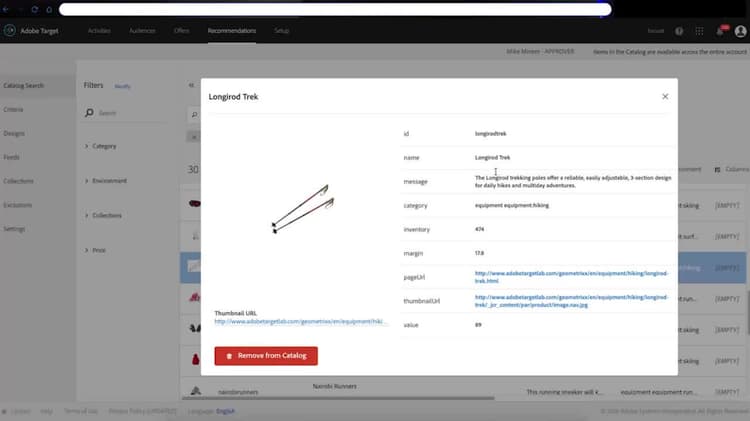
Task: Open the pageUrl link
Action: (571, 277)
